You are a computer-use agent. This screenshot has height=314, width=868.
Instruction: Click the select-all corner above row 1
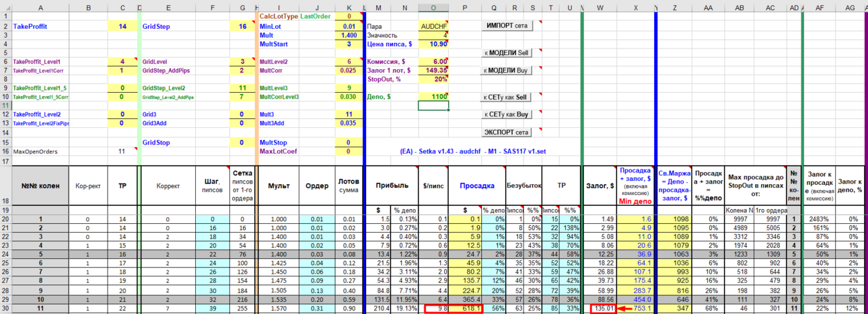(x=5, y=7)
